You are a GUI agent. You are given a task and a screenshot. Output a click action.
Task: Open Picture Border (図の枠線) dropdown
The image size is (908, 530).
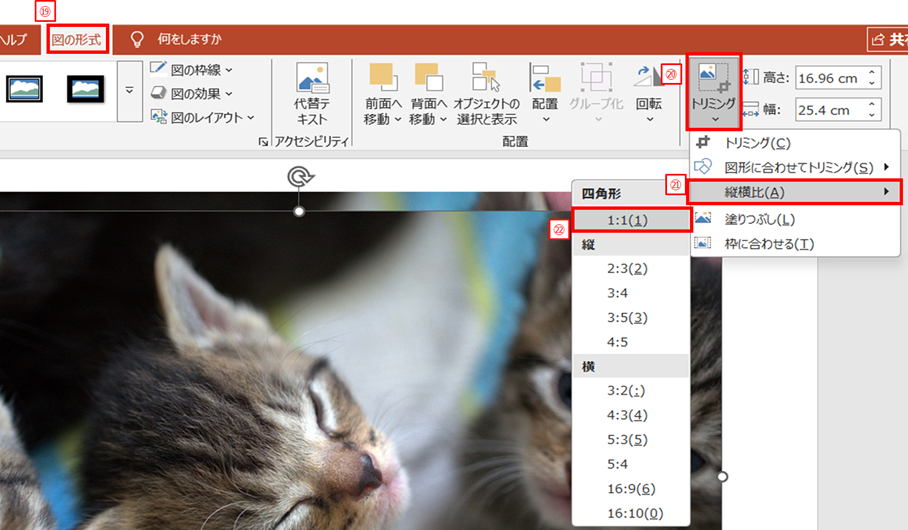[x=192, y=69]
